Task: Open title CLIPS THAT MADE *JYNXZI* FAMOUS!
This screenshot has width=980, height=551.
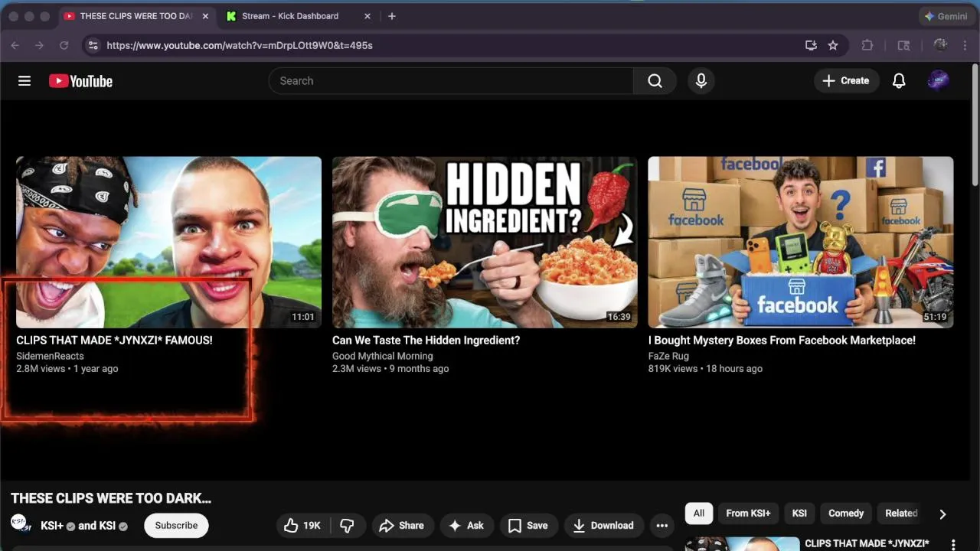Action: tap(114, 341)
